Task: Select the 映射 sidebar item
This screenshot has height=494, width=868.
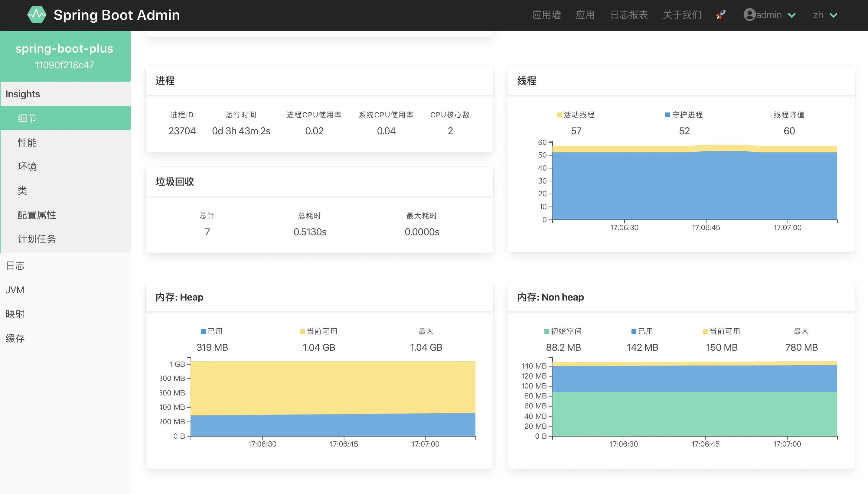Action: pyautogui.click(x=15, y=314)
